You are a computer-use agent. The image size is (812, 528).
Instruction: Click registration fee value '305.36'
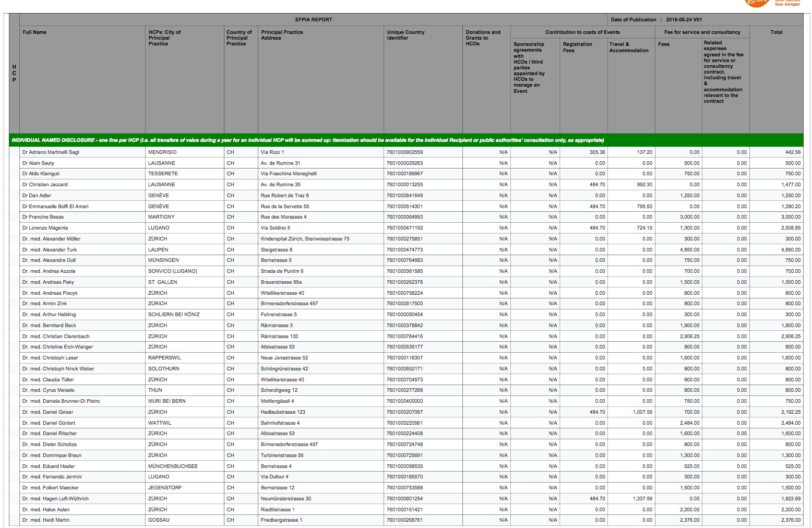[x=598, y=152]
